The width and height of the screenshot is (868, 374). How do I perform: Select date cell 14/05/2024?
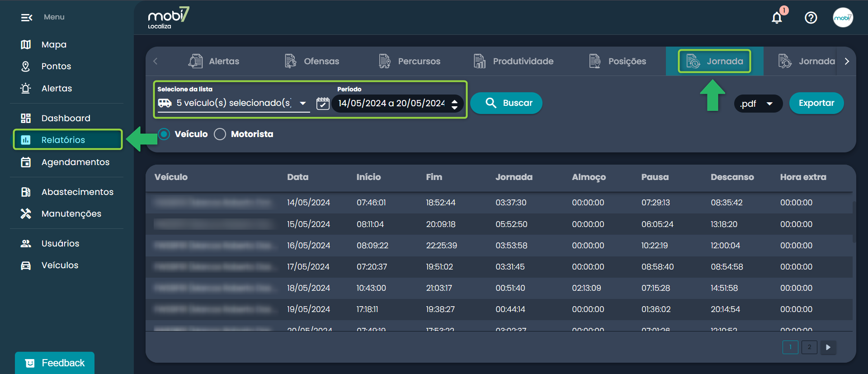point(308,203)
